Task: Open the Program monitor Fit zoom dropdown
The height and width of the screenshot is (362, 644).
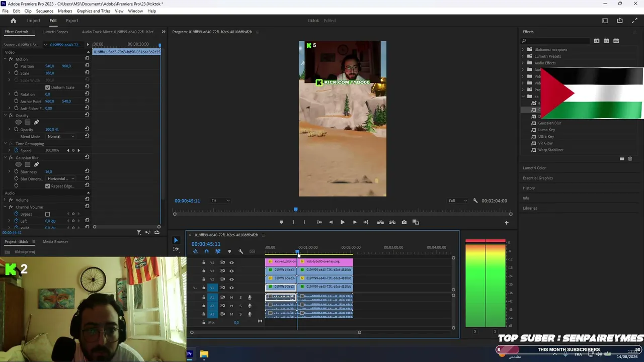Action: (220, 201)
